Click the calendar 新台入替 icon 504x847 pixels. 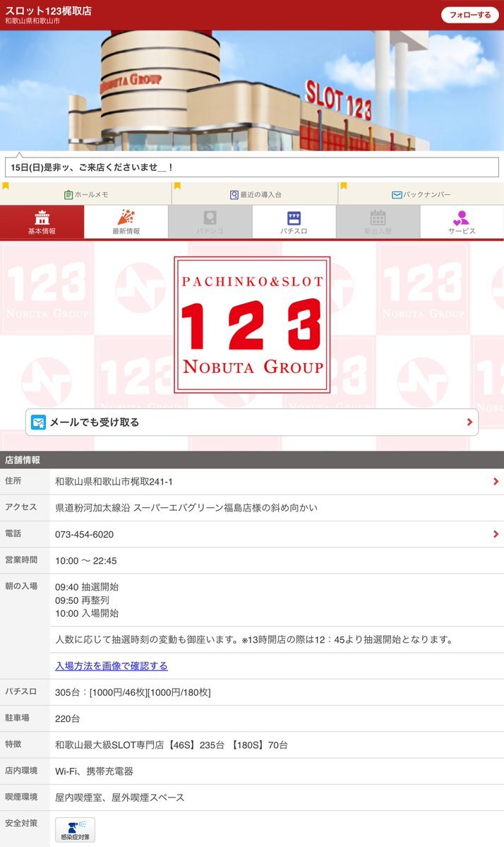click(x=378, y=218)
